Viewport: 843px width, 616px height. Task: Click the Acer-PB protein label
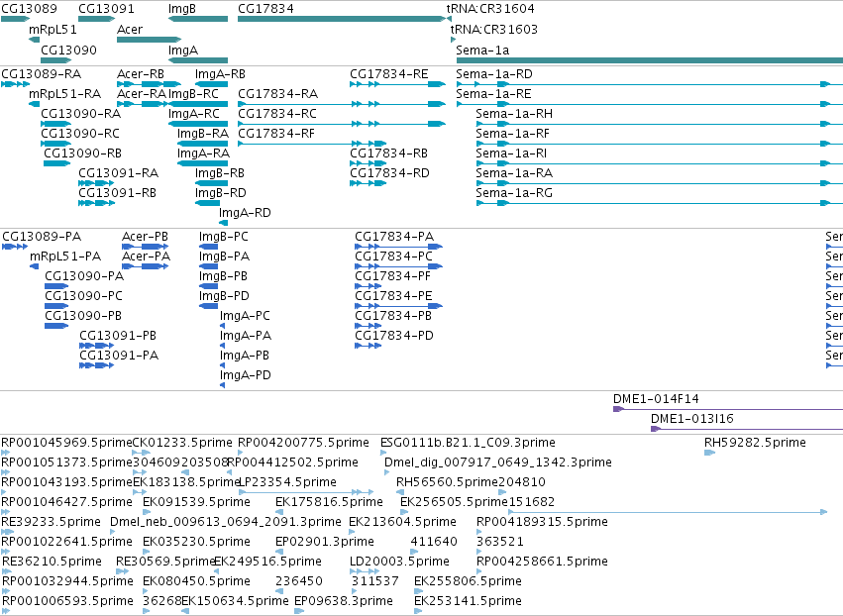click(145, 237)
